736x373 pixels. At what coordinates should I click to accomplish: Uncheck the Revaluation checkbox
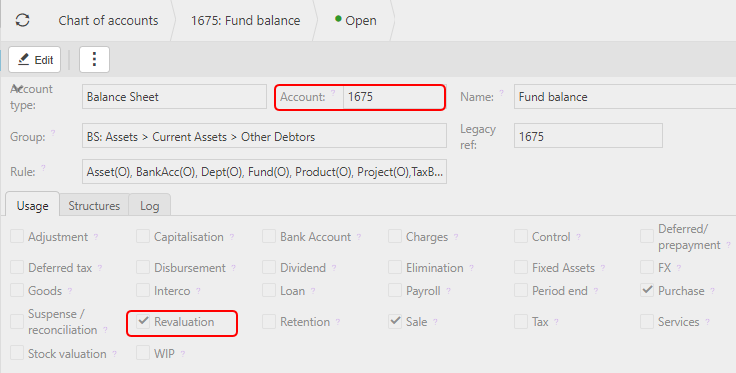pos(143,322)
